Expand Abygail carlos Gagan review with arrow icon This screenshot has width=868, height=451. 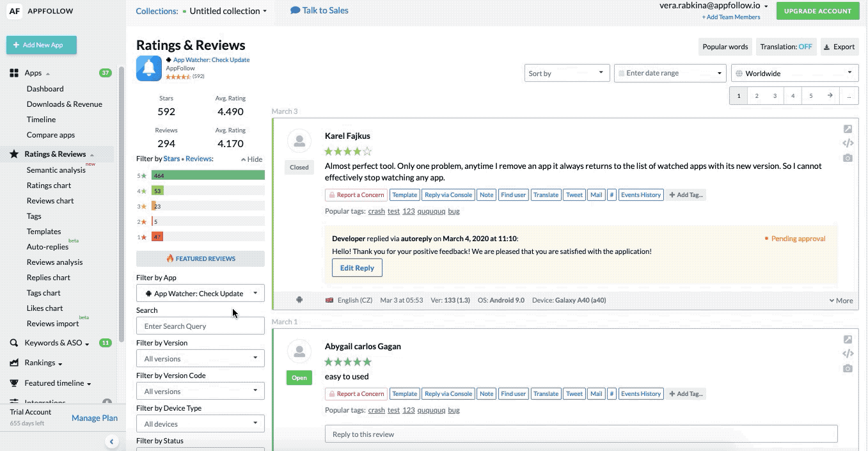(x=848, y=339)
